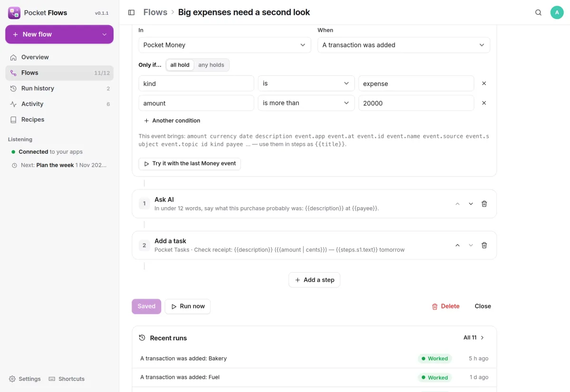Open the user avatar A

(557, 12)
